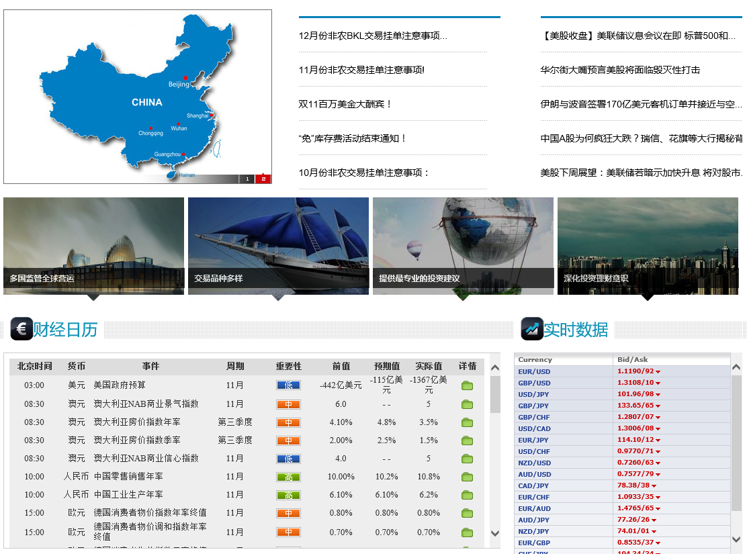
Task: Open 11月份非农交易挂单注意事项 article
Action: click(361, 70)
